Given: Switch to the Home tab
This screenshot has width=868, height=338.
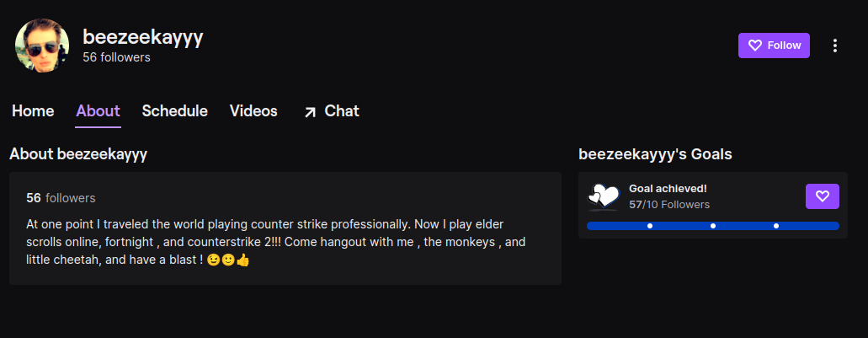Looking at the screenshot, I should click(33, 110).
